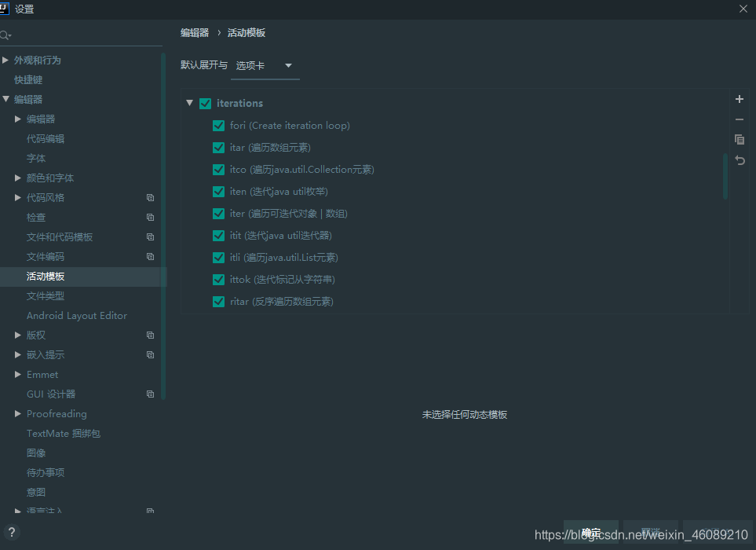Click the 确定 button

coord(590,532)
